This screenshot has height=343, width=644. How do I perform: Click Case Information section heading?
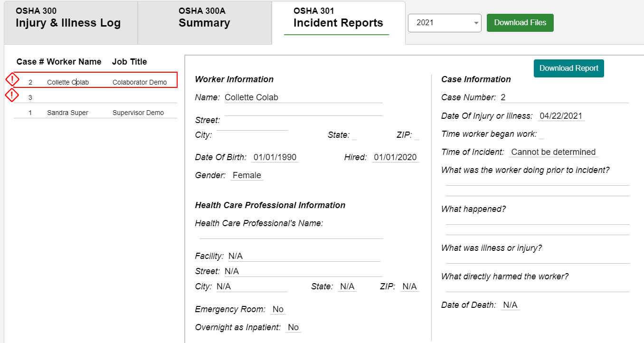point(476,79)
